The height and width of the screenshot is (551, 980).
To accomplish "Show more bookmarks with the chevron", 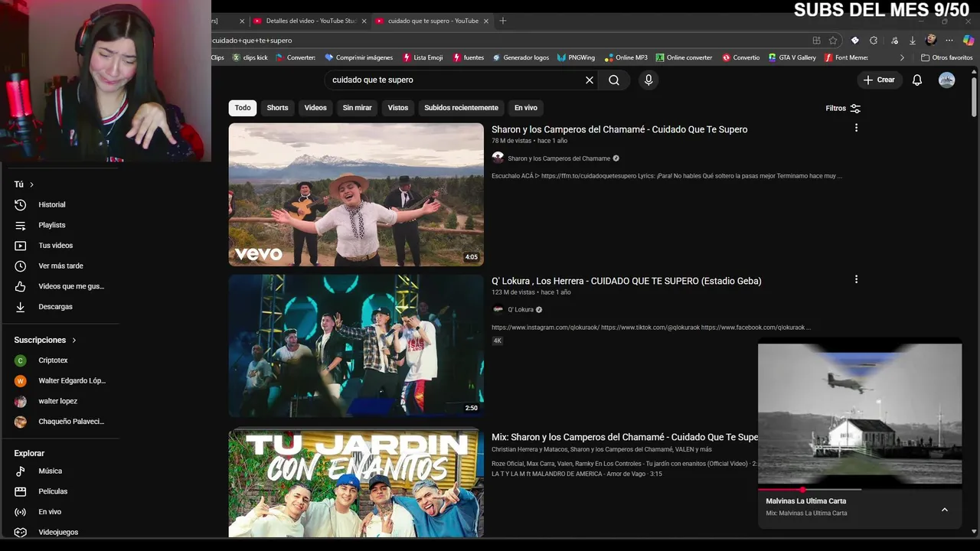I will [x=902, y=57].
